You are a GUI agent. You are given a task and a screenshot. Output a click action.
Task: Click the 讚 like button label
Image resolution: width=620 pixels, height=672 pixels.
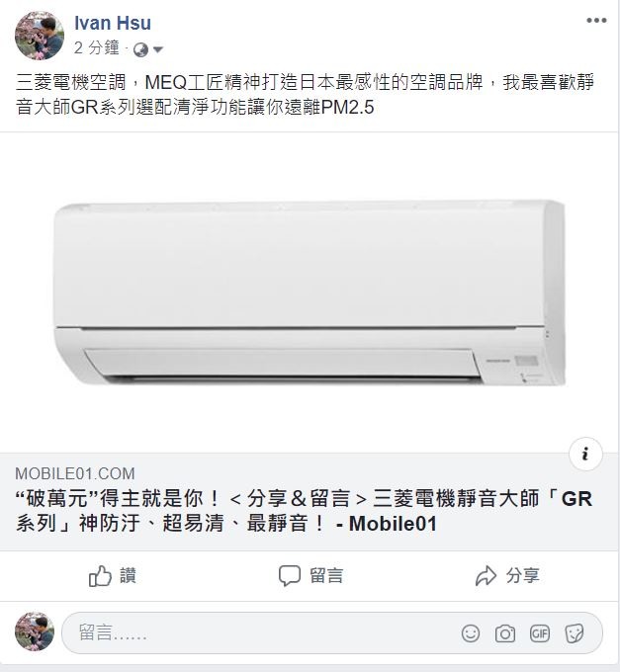[x=128, y=575]
